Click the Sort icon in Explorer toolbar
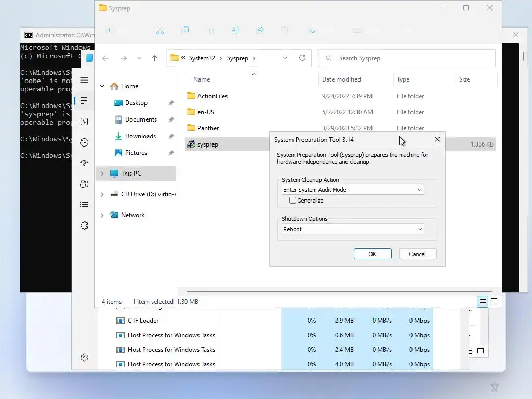The width and height of the screenshot is (532, 399). click(x=320, y=31)
